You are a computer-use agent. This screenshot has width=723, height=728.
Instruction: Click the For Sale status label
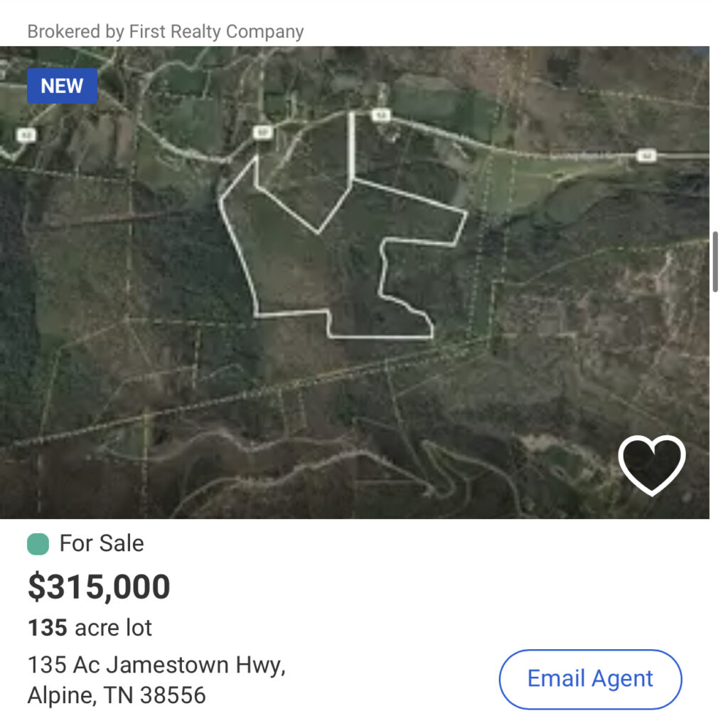[x=102, y=544]
